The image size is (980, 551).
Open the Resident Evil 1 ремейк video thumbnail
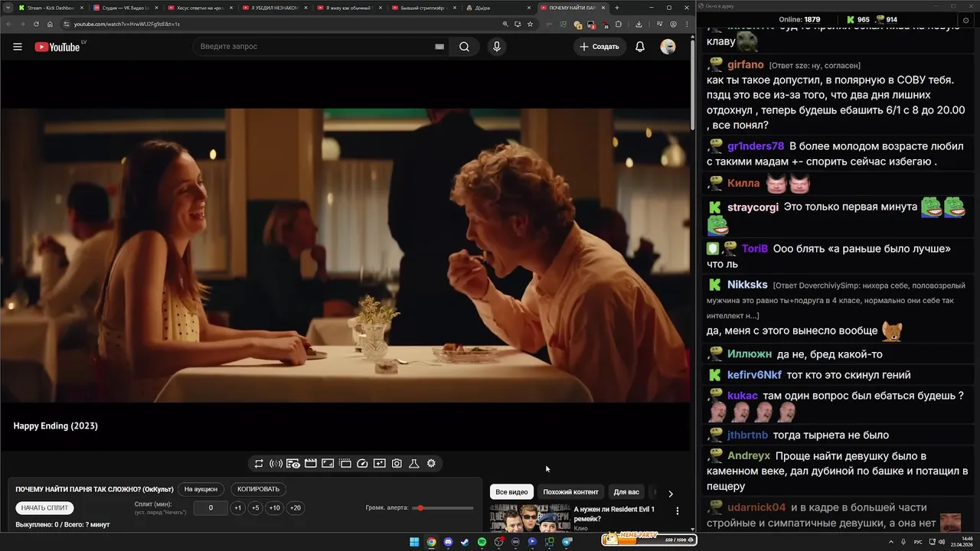point(529,518)
